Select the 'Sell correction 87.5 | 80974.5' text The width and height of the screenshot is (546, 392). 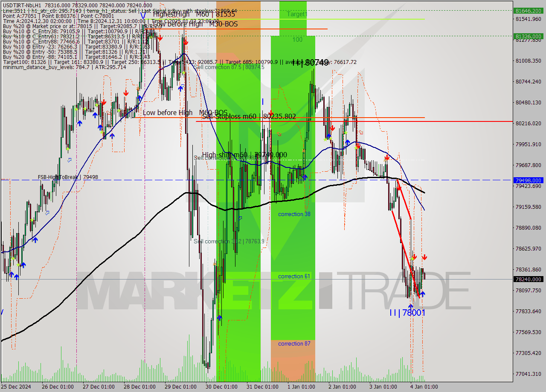229,67
